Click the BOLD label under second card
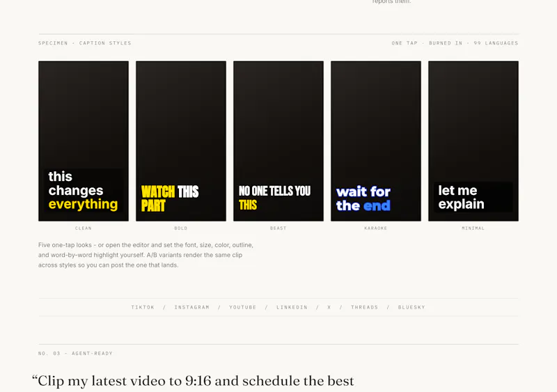 181,228
